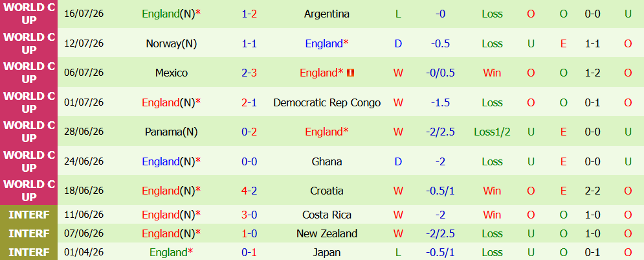Viewport: 644px width, 260px height.
Task: Click the 0-1 England vs Japan score
Action: coord(249,252)
